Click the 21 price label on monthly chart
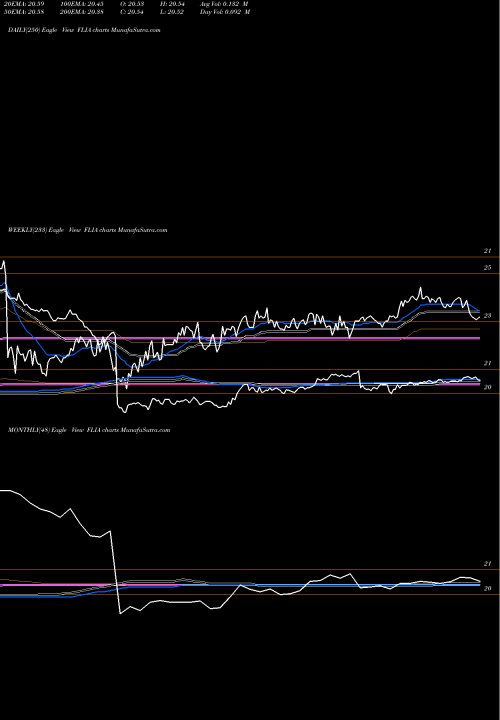This screenshot has width=500, height=720. coord(487,563)
